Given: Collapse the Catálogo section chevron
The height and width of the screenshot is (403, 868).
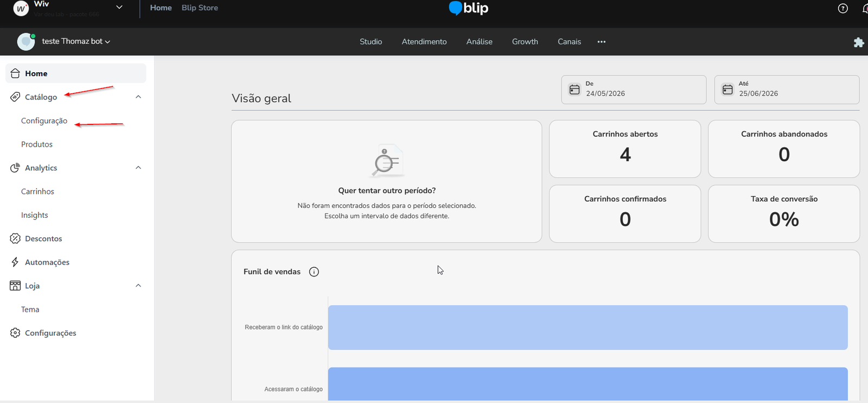Looking at the screenshot, I should click(x=138, y=97).
